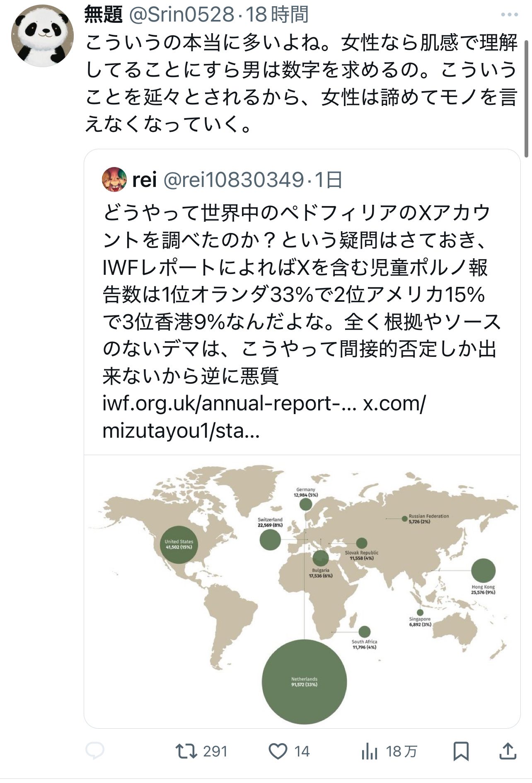Open rei's small profile avatar
This screenshot has height=783, width=532.
(114, 179)
